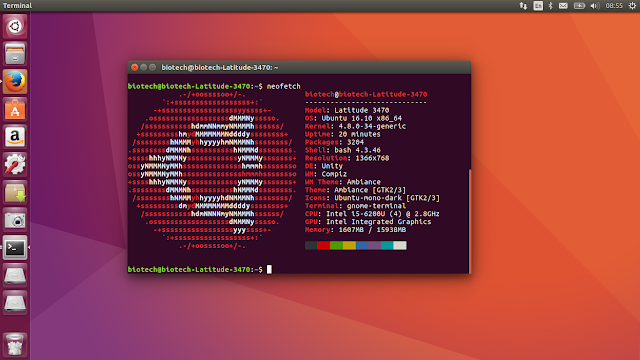Open the network connections indicator menu

coord(523,6)
